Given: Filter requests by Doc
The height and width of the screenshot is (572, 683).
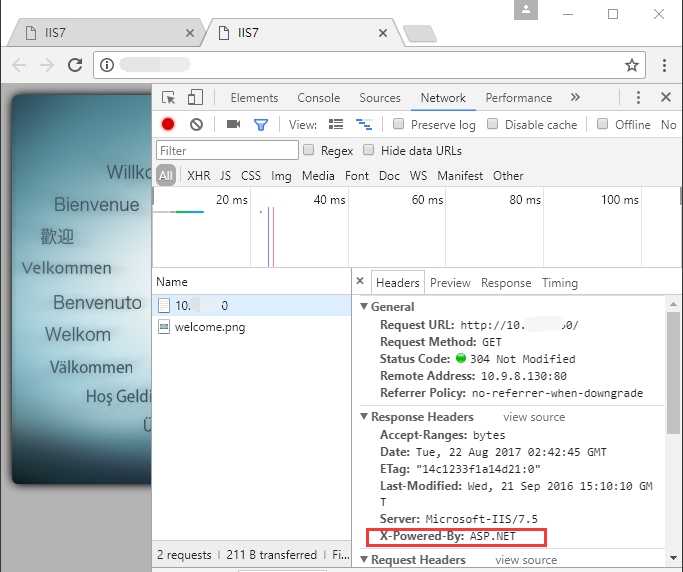Looking at the screenshot, I should click(389, 176).
